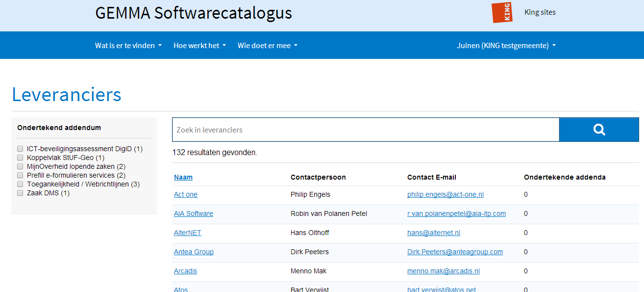Image resolution: width=644 pixels, height=292 pixels.
Task: Select contact name Hans Olthoff
Action: coord(310,233)
